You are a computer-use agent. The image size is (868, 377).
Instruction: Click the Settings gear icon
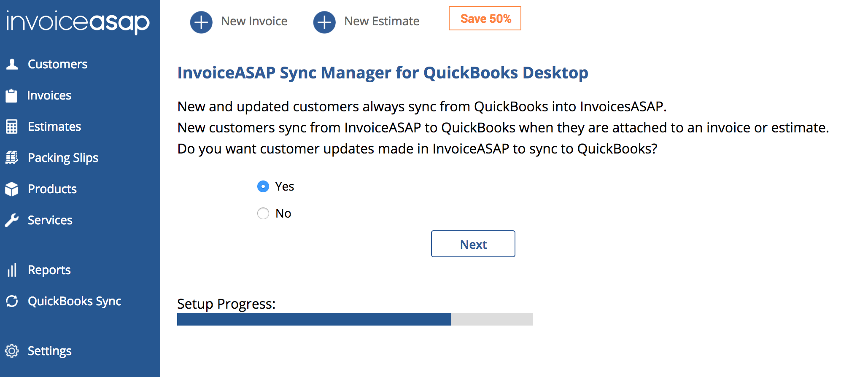[12, 351]
